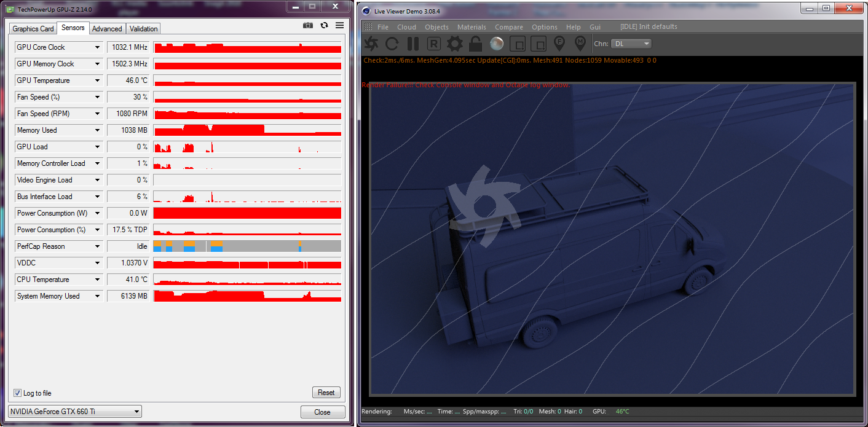This screenshot has height=427, width=868.
Task: Click the GPU Core Clock history graph
Action: (247, 47)
